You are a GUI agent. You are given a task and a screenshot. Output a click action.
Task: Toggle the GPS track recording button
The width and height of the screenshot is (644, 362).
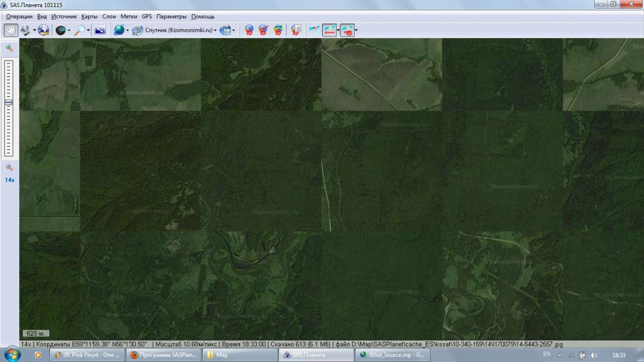click(x=329, y=30)
